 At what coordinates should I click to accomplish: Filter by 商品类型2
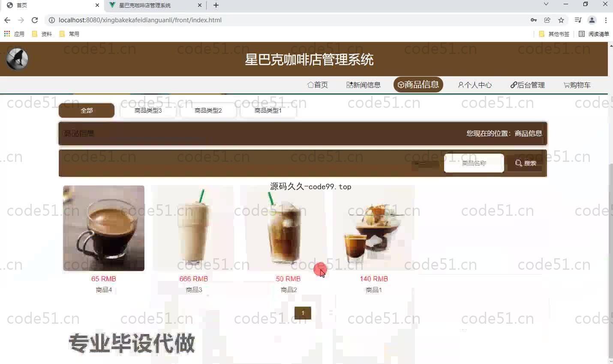pyautogui.click(x=208, y=110)
